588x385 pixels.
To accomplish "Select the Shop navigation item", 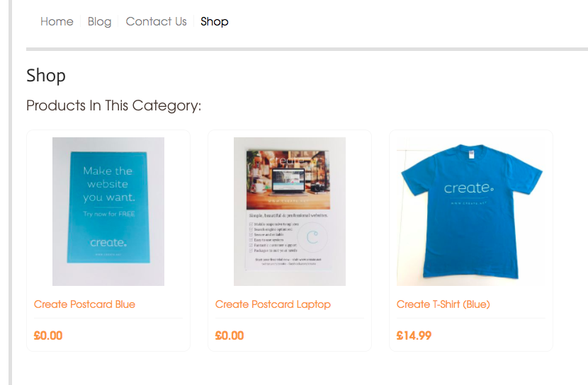I will point(214,22).
